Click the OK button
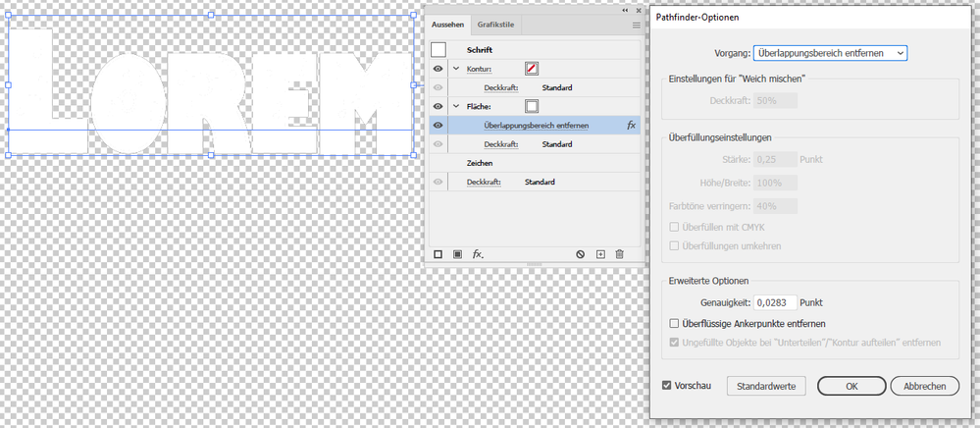Viewport: 980px width, 428px height. (851, 386)
